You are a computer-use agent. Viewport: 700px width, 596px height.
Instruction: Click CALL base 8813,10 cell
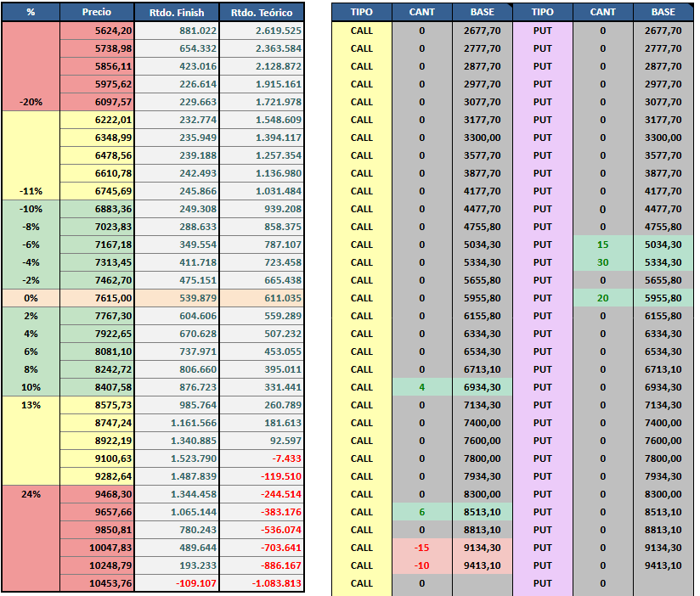[x=483, y=530]
